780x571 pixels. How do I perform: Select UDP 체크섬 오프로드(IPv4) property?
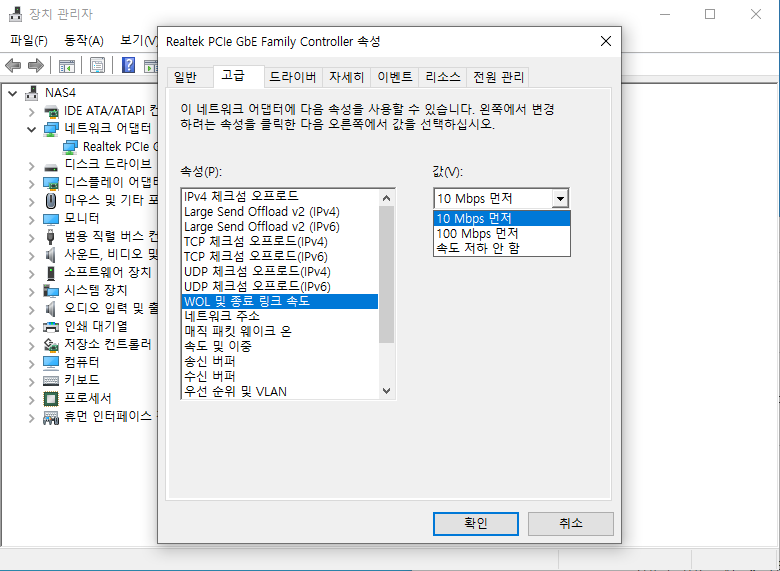coord(280,272)
